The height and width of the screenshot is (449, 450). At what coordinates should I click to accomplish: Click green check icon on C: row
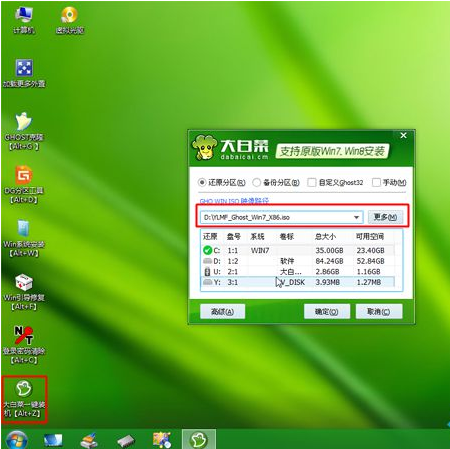pos(207,250)
